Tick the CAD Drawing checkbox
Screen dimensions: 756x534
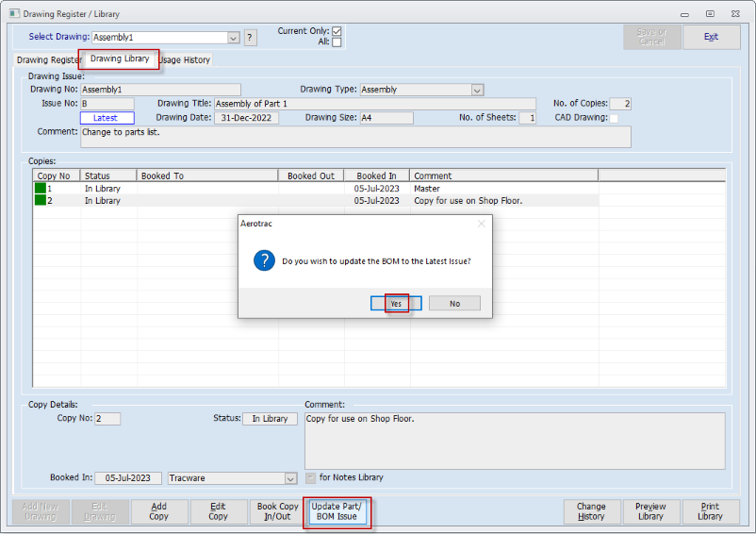pos(614,118)
